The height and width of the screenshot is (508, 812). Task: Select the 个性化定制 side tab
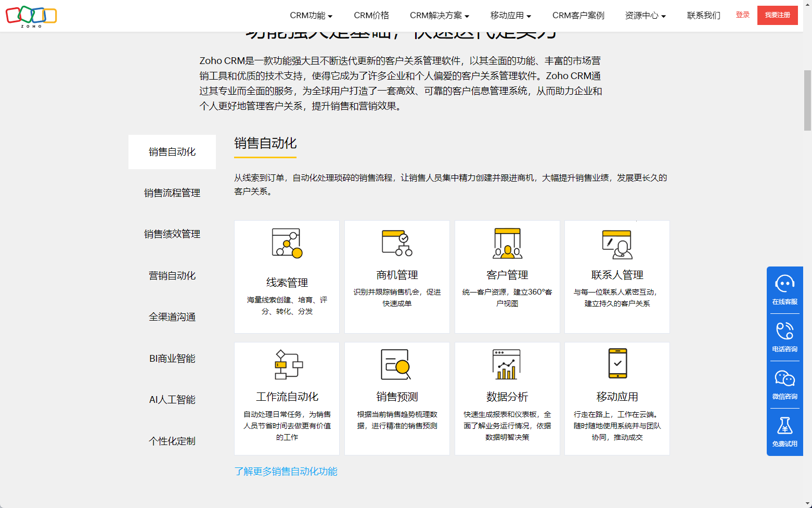click(x=172, y=441)
